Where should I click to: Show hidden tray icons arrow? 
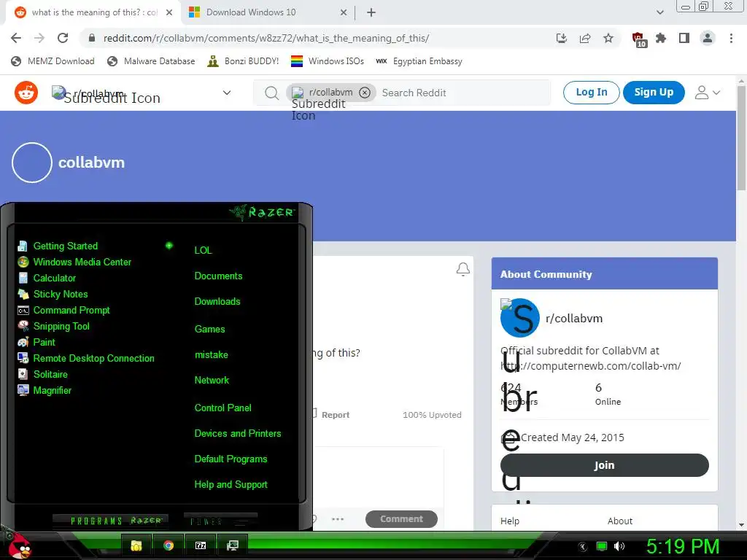583,547
